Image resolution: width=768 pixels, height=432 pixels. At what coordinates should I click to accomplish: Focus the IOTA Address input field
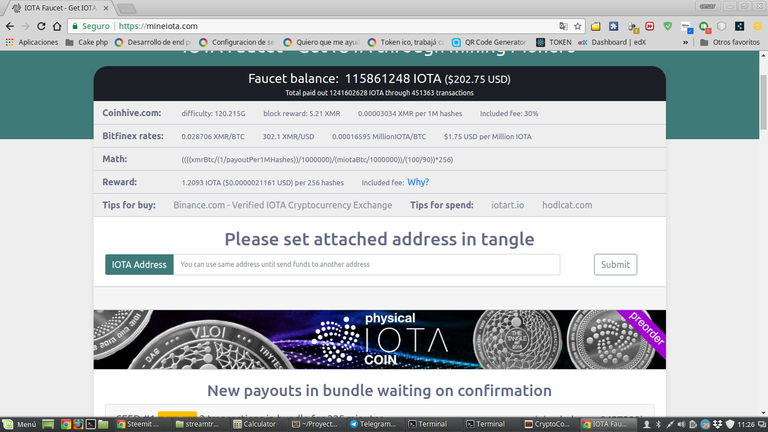tap(367, 264)
